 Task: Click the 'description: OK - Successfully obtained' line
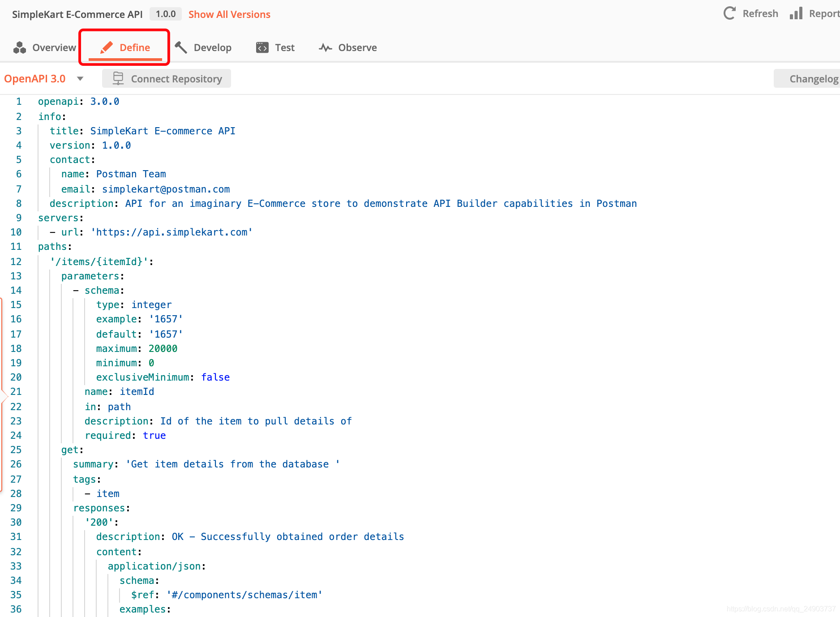(250, 536)
